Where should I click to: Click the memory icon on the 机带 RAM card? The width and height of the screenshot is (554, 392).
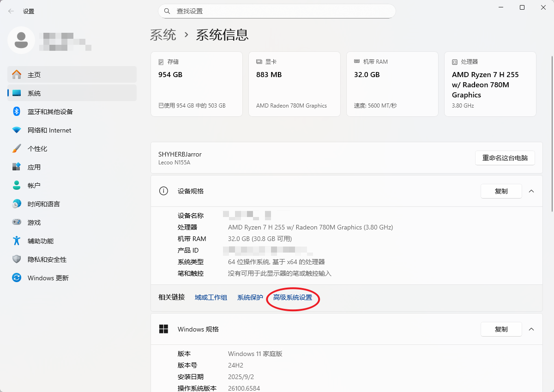pos(357,61)
